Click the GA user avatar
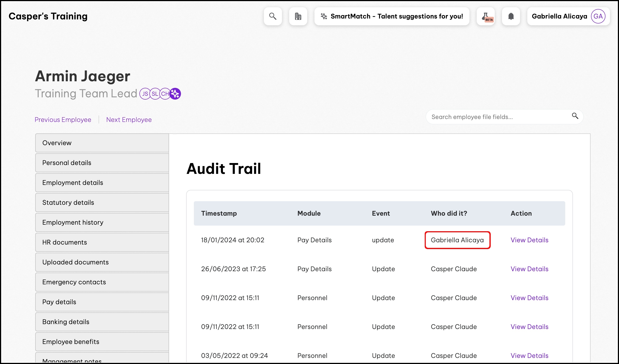 598,16
